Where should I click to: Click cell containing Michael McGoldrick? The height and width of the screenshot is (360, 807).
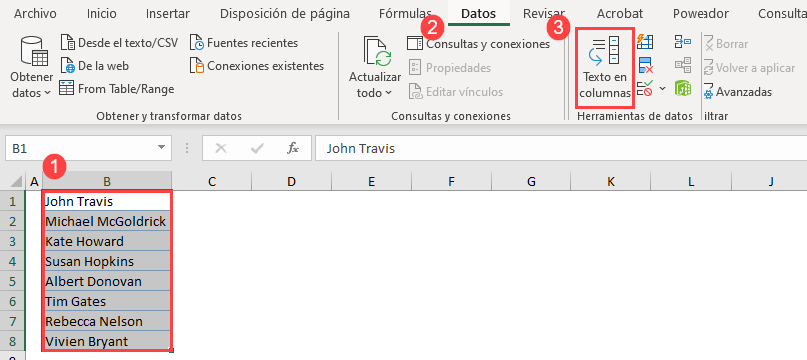[107, 221]
